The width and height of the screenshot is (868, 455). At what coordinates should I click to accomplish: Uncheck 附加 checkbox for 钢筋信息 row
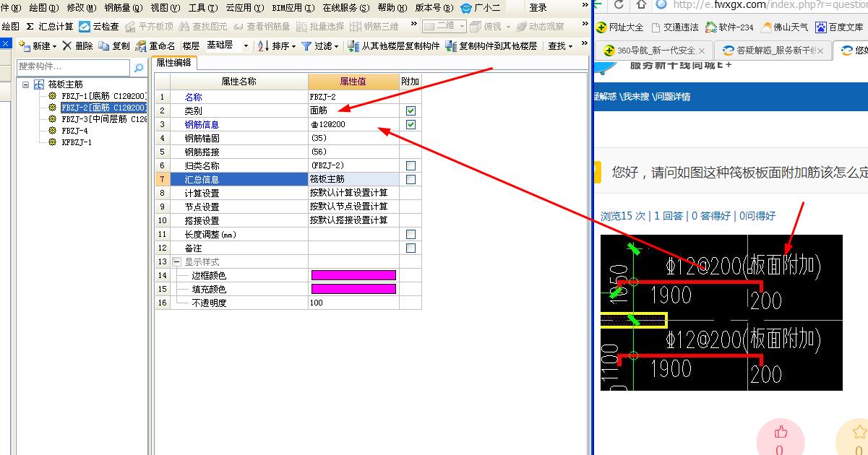coord(411,124)
